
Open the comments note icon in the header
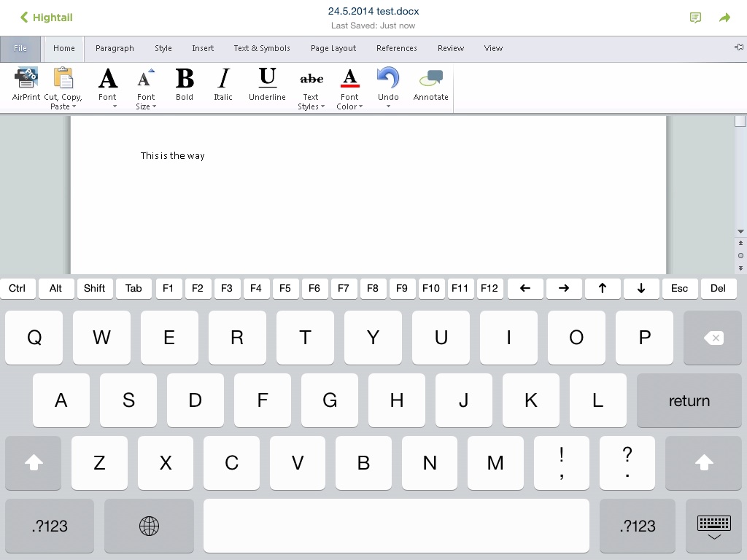[x=695, y=17]
